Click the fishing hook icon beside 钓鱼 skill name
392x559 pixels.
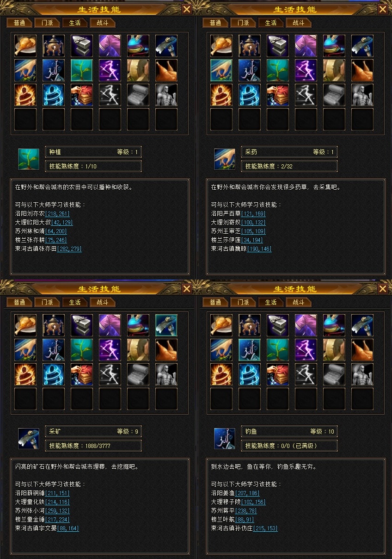click(x=225, y=439)
